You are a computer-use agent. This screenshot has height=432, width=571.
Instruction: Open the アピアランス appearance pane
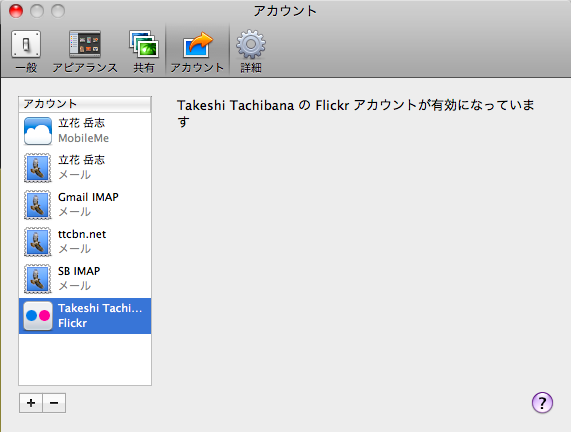pos(85,51)
